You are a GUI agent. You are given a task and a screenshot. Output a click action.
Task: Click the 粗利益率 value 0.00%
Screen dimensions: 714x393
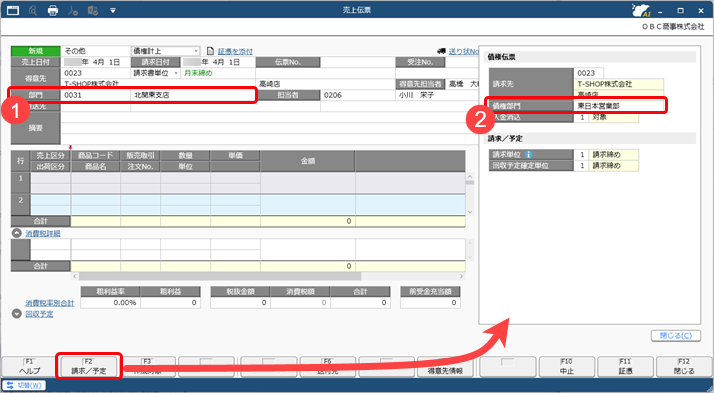coord(111,302)
